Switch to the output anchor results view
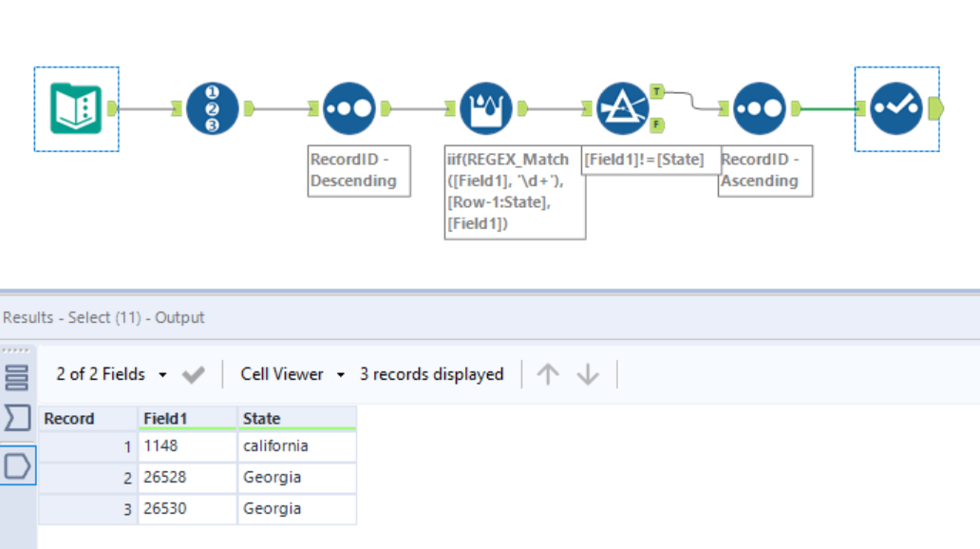Image resolution: width=980 pixels, height=549 pixels. point(19,465)
